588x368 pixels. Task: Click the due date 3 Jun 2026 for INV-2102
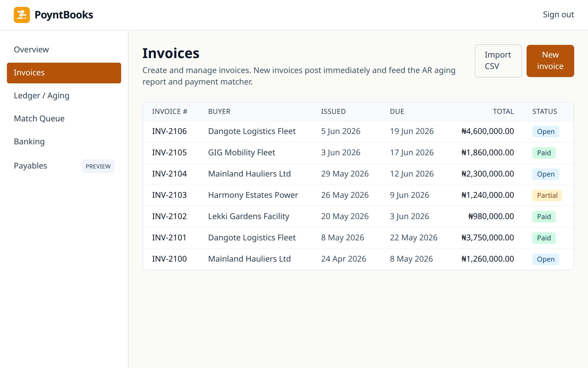pyautogui.click(x=409, y=216)
